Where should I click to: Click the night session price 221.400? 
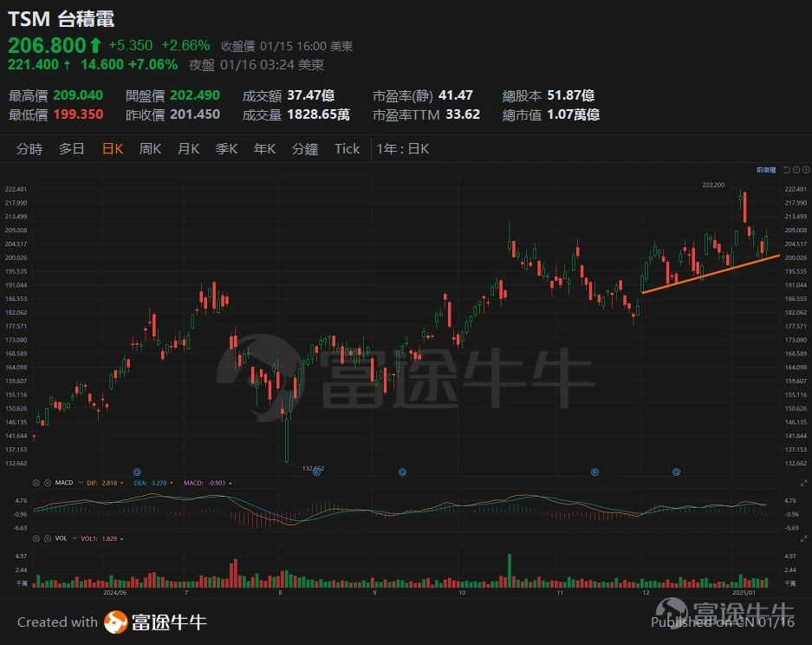[33, 65]
